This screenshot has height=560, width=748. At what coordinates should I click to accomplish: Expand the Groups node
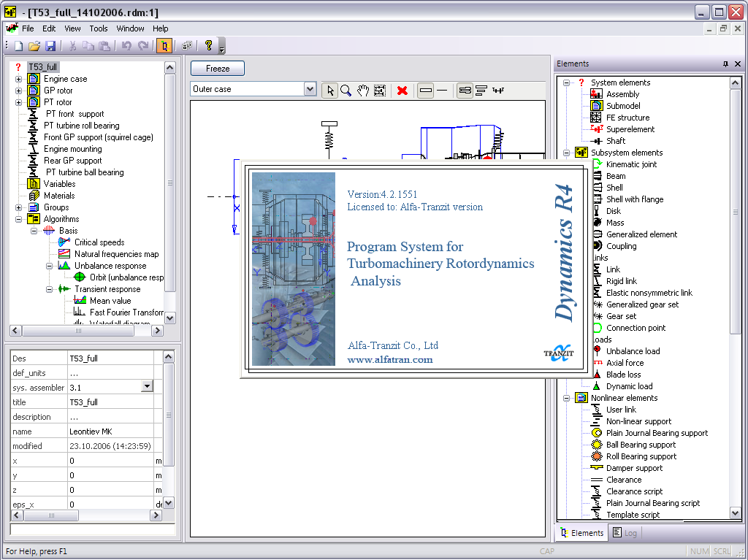(x=18, y=207)
